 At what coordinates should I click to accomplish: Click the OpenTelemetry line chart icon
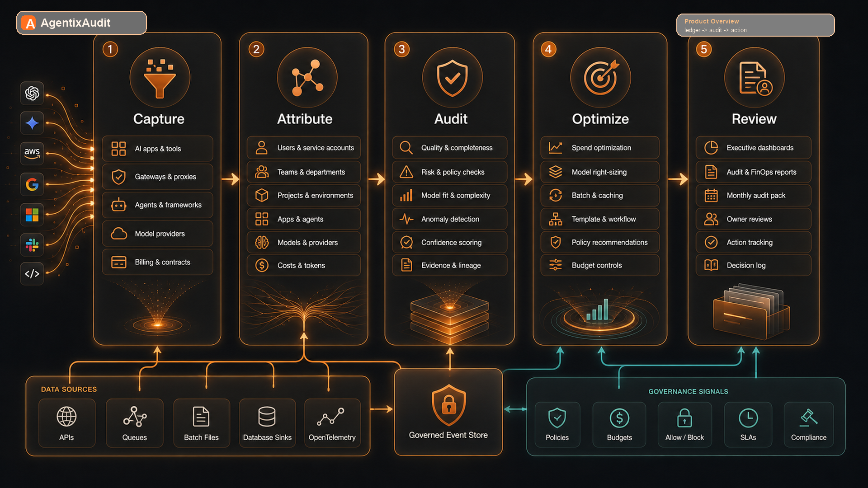pyautogui.click(x=331, y=416)
